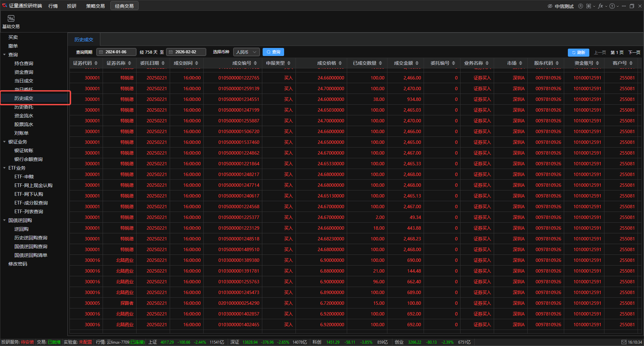Viewport: 644px width, 346px height.
Task: Collapse the 国债逆回购 tree group
Action: [x=4, y=220]
